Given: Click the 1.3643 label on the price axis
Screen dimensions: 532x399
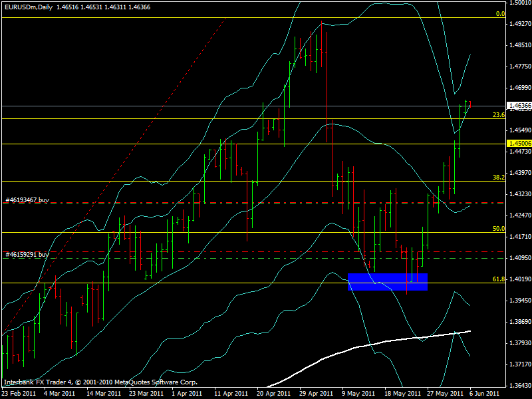Looking at the screenshot, I should (519, 386).
